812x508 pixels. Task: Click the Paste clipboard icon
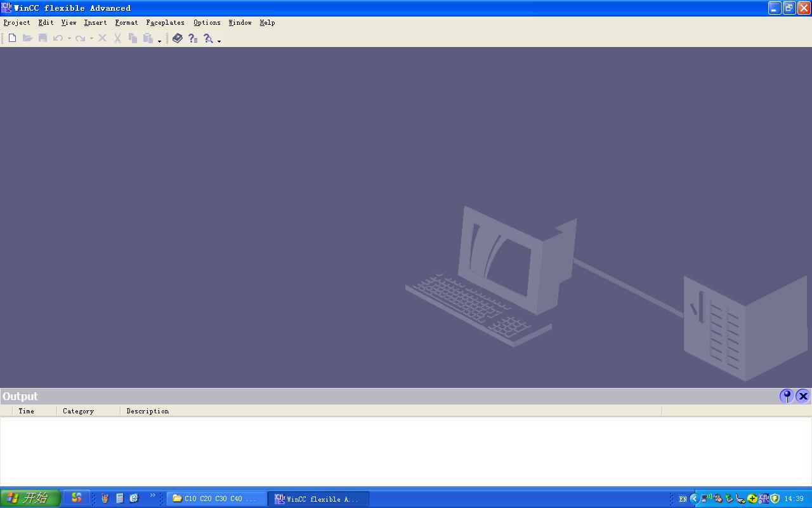pyautogui.click(x=148, y=38)
